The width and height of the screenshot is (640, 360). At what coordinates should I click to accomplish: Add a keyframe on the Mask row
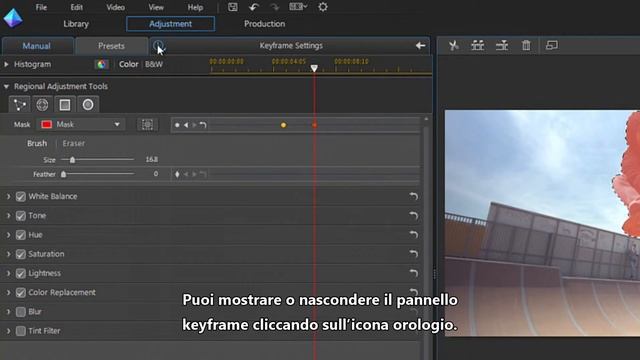coord(177,125)
